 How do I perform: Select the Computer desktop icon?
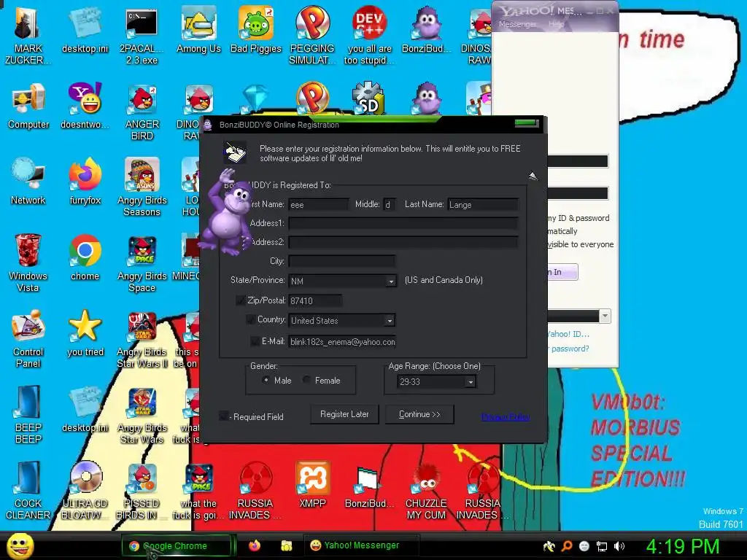28,106
